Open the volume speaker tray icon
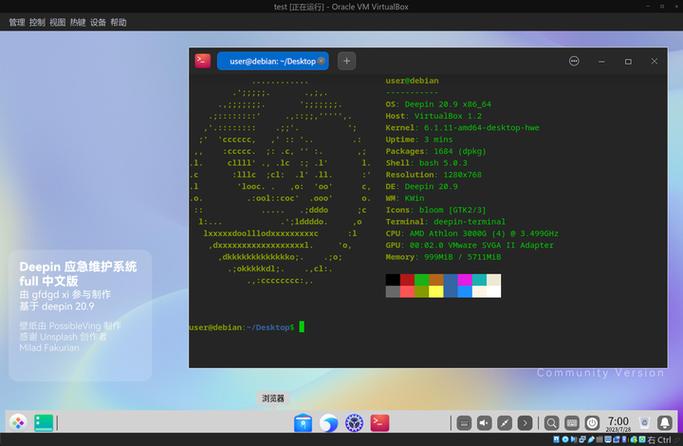 pyautogui.click(x=484, y=423)
